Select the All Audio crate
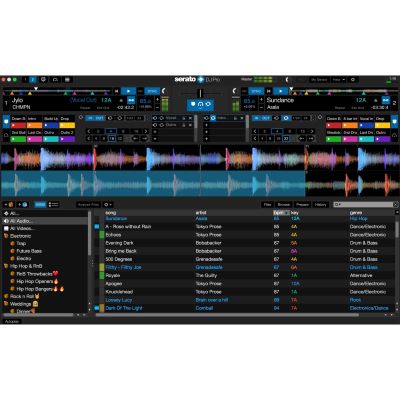 point(45,221)
